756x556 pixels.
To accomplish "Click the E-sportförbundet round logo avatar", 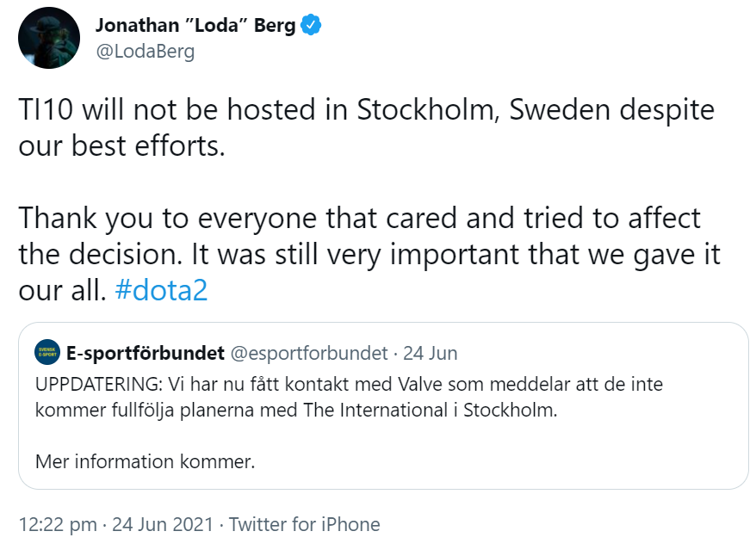I will (x=47, y=352).
